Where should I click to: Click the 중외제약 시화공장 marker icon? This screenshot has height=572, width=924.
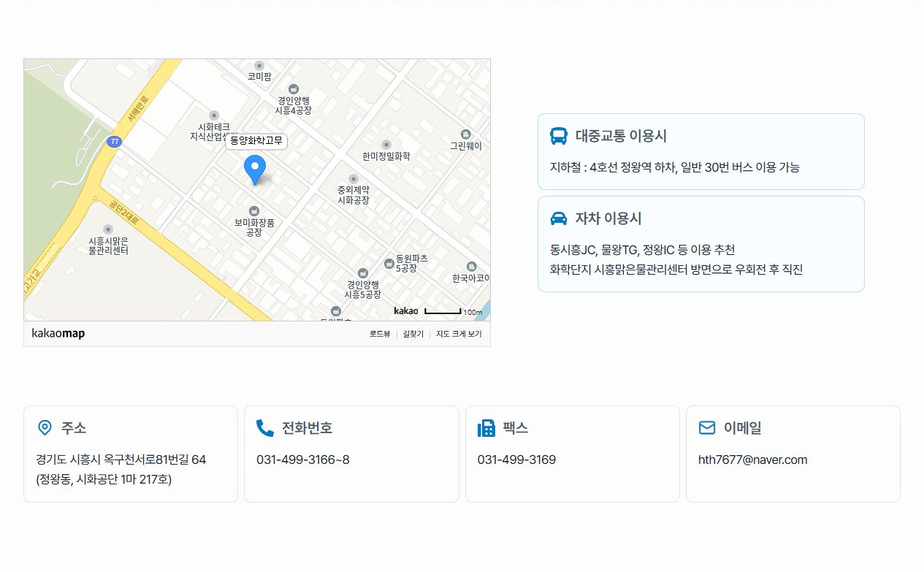click(354, 179)
